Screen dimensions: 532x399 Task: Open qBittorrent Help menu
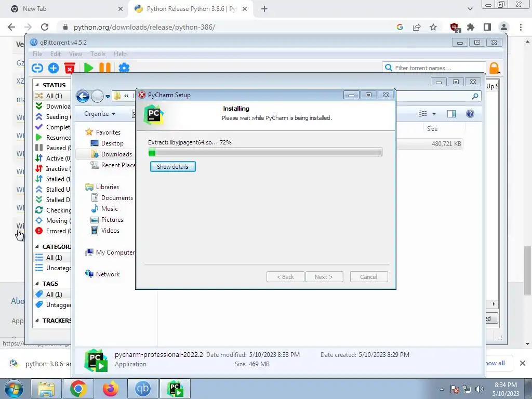click(x=120, y=54)
